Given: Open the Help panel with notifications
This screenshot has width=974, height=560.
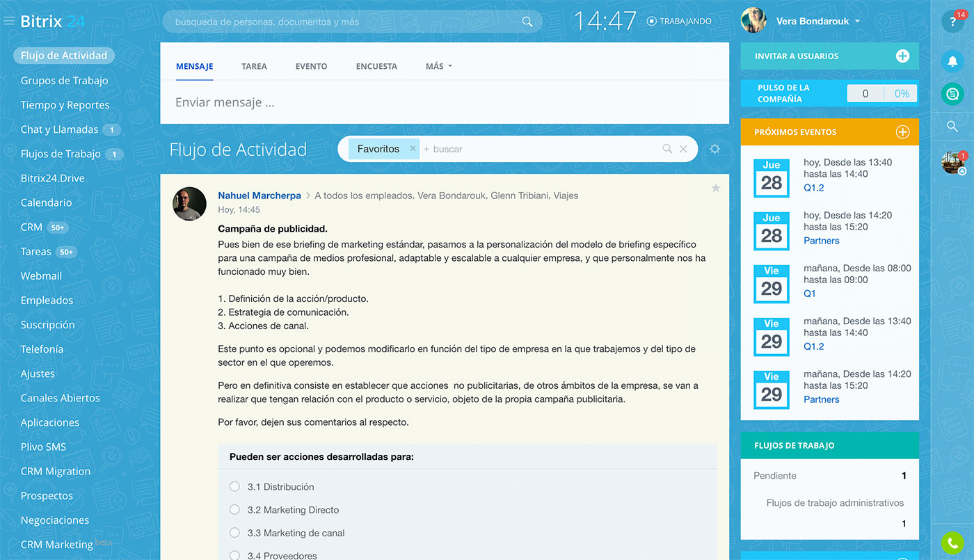Looking at the screenshot, I should 952,21.
